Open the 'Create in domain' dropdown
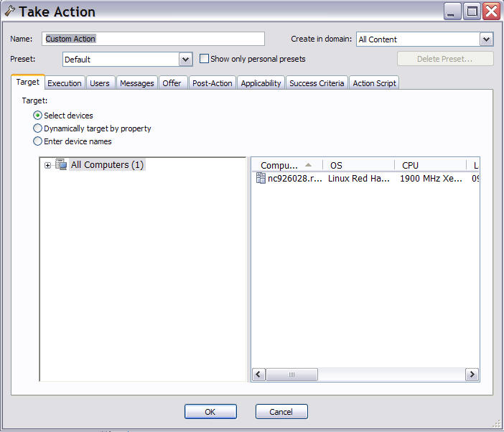 (486, 39)
